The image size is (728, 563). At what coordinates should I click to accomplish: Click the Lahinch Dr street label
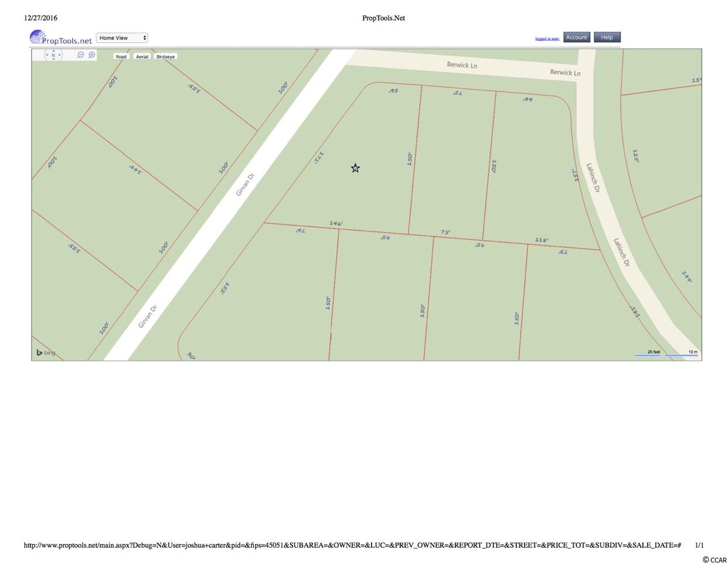tap(593, 178)
